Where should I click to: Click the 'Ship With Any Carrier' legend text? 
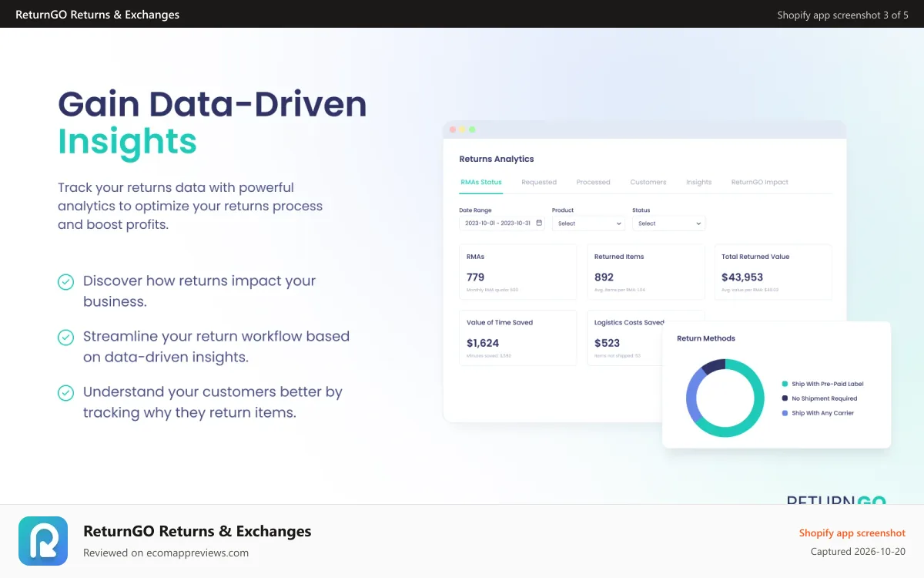coord(823,413)
